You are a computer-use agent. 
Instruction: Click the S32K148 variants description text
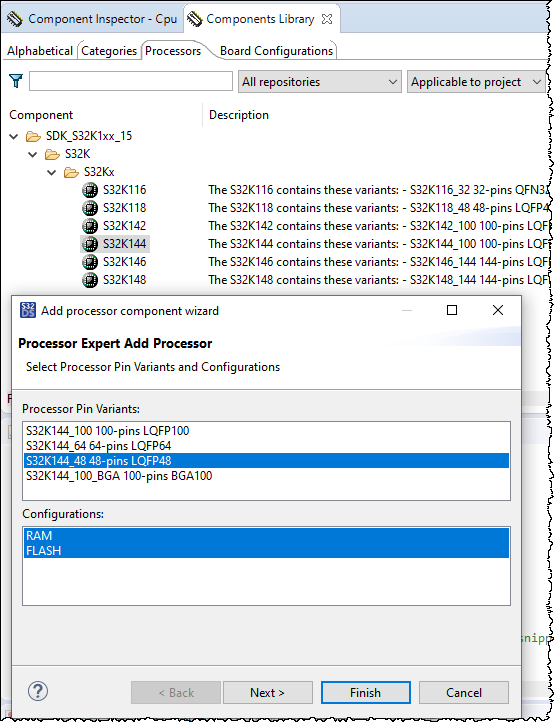378,280
